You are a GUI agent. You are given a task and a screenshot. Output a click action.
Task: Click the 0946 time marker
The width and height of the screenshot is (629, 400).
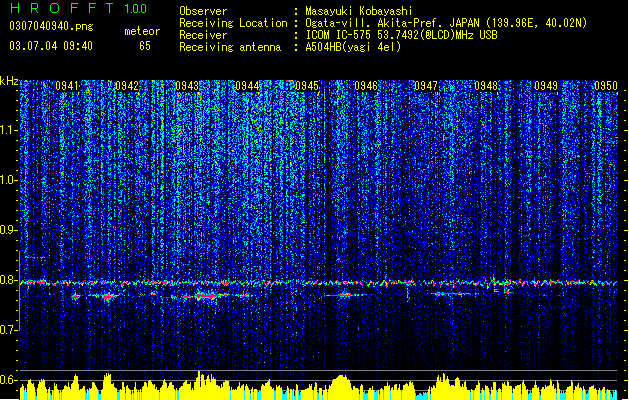(366, 86)
